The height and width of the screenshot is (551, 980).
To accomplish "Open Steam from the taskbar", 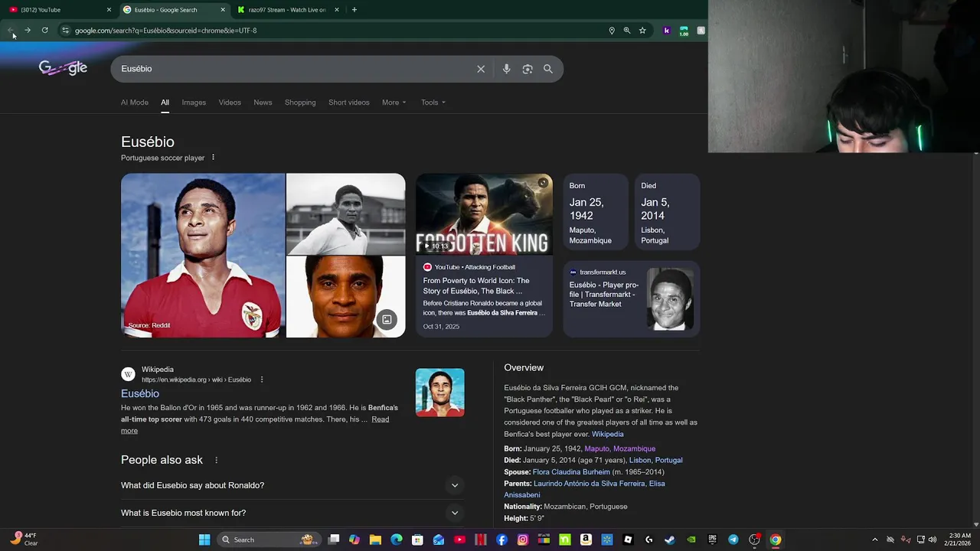I will point(670,540).
